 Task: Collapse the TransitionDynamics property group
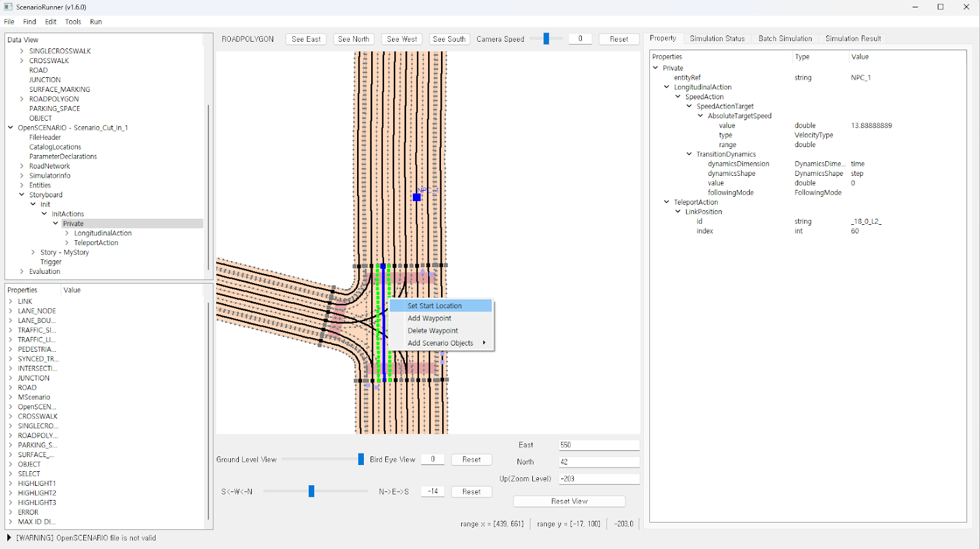pos(689,154)
